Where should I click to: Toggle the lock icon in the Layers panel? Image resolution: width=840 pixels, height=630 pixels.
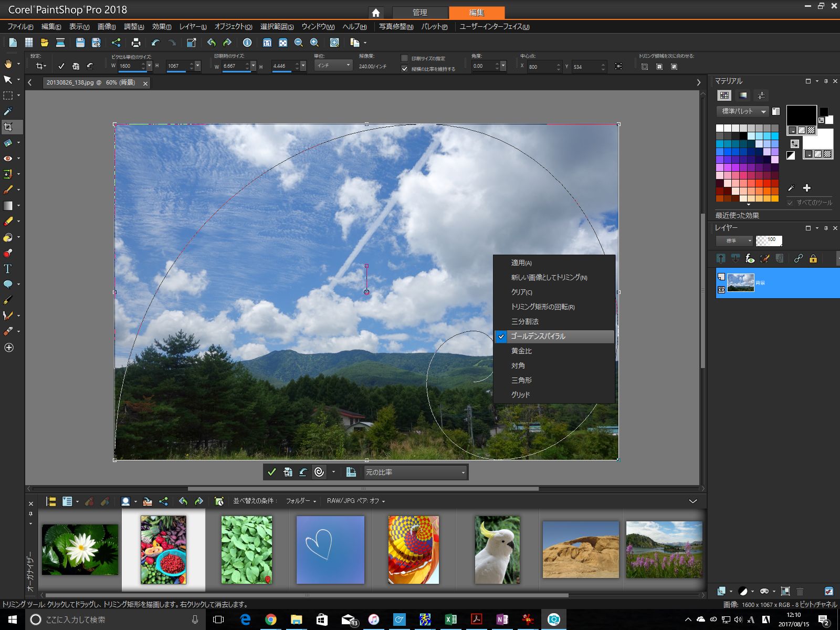[813, 258]
